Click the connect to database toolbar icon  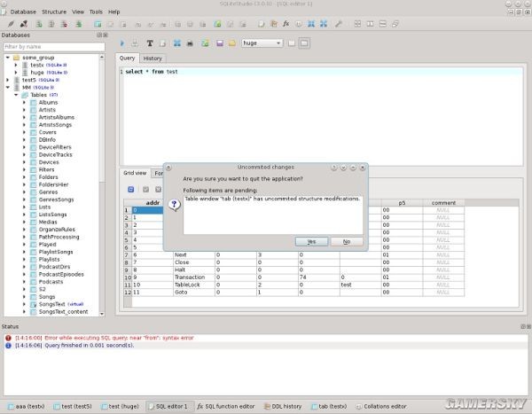12,24
